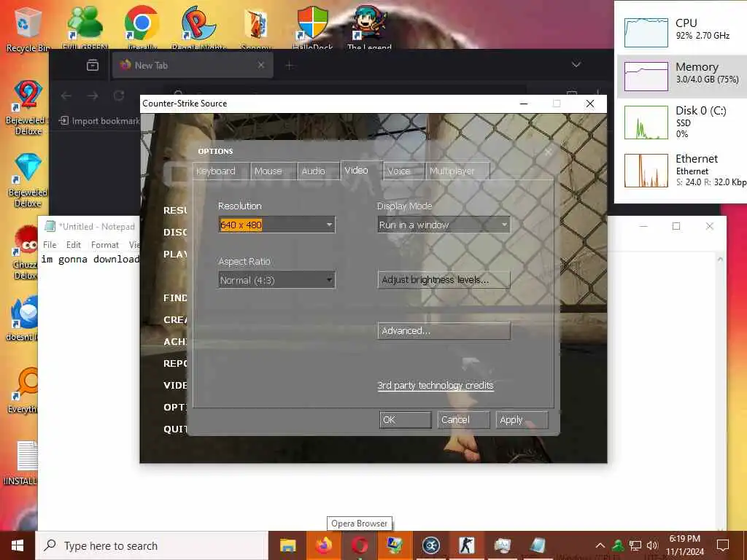Click the Counter-Strike taskbar icon
Viewport: 747px width, 560px height.
coord(466,545)
